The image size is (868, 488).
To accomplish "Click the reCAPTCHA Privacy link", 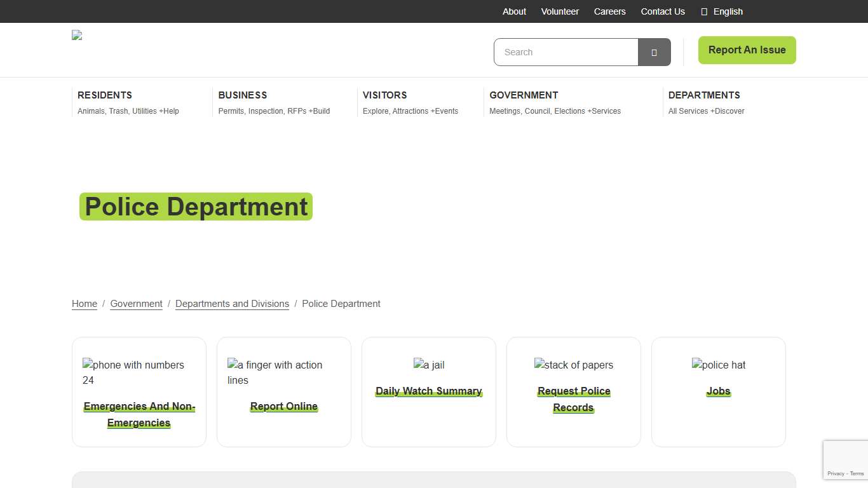I will [x=836, y=473].
